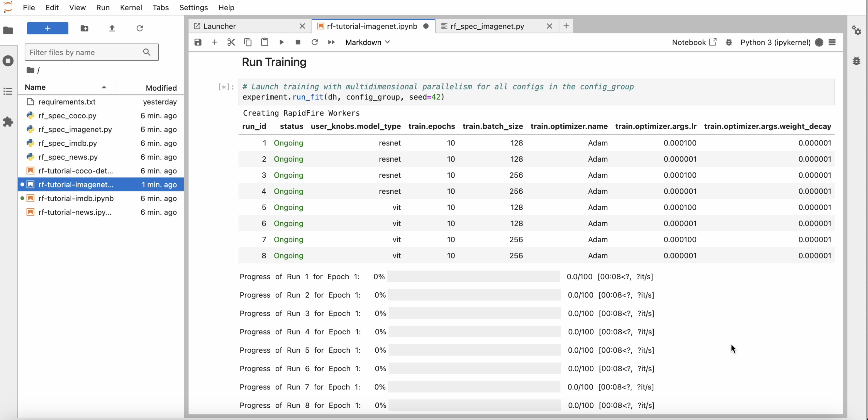868x420 pixels.
Task: Open Running Terminals and Kernels panel
Action: click(x=8, y=61)
